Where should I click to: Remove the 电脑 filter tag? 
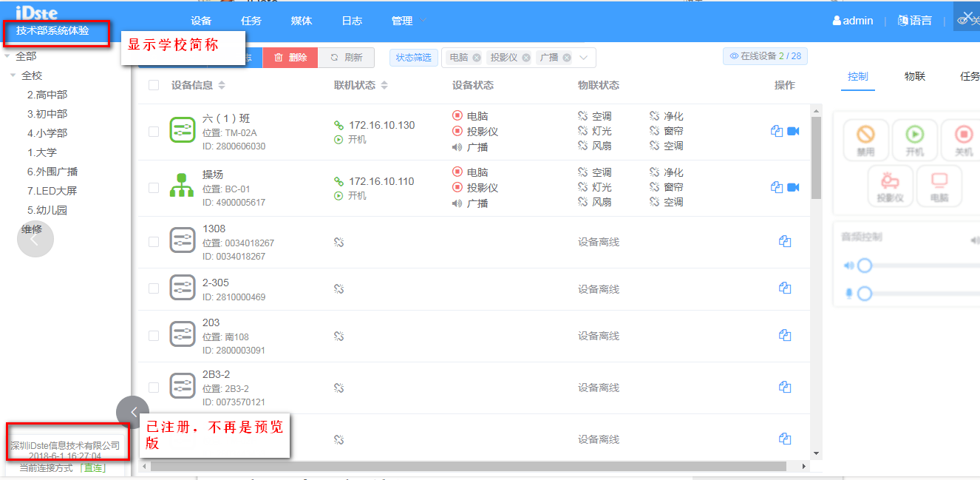477,58
